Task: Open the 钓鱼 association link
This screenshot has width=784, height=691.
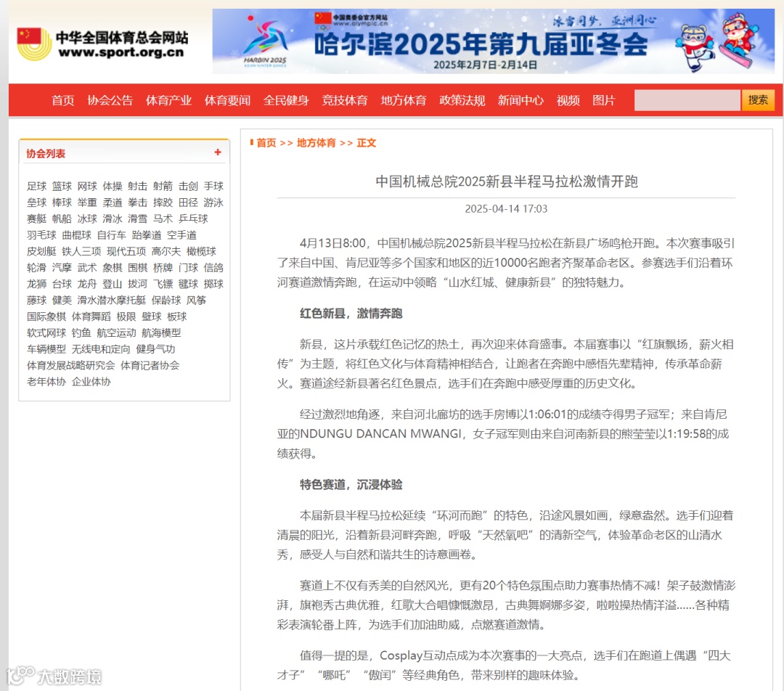Action: click(81, 333)
